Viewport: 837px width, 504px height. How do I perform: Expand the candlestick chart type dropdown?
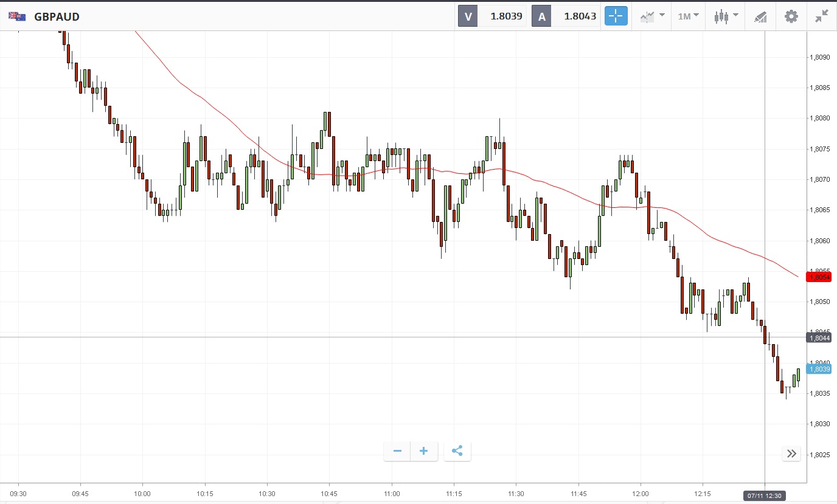click(726, 16)
